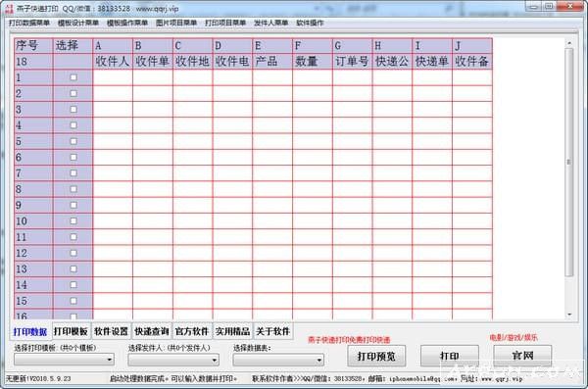Open the 发件人菜单 menu

pyautogui.click(x=270, y=23)
